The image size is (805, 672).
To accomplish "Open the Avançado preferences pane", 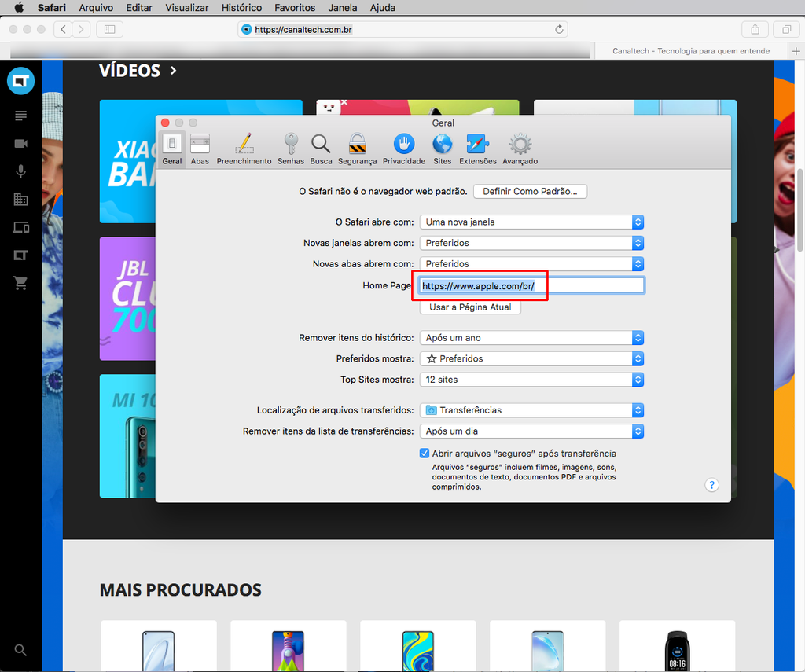I will point(520,149).
